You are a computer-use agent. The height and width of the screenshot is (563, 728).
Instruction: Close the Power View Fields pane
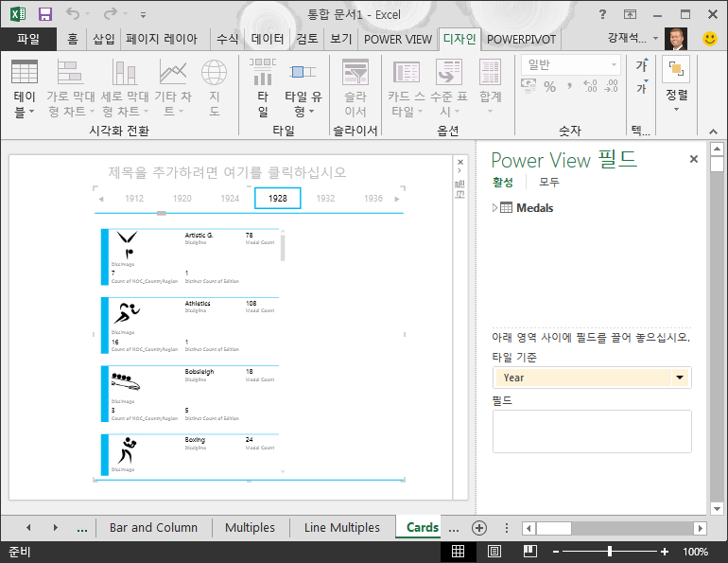[x=694, y=159]
